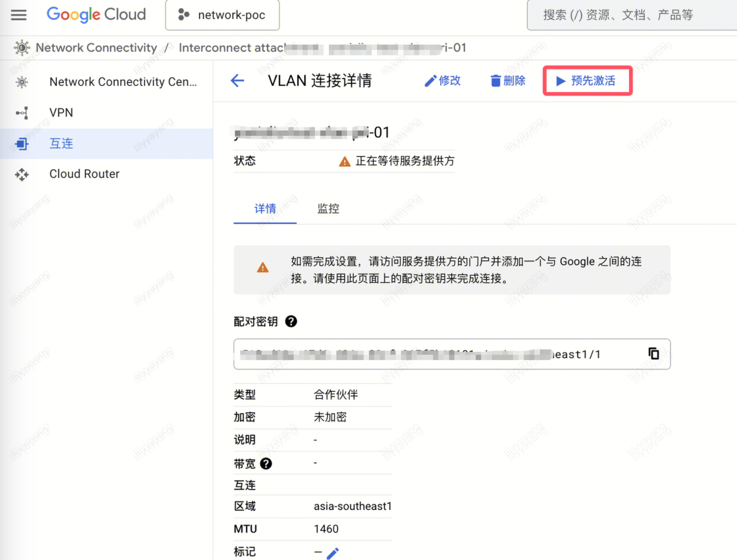Open the hamburger navigation menu
The height and width of the screenshot is (560, 737).
coord(19,15)
